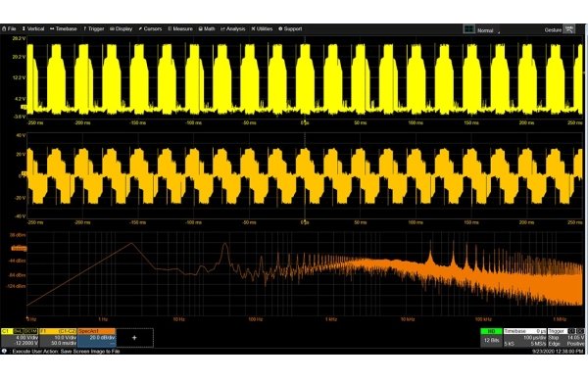
Task: Click the date and time readout
Action: click(559, 352)
